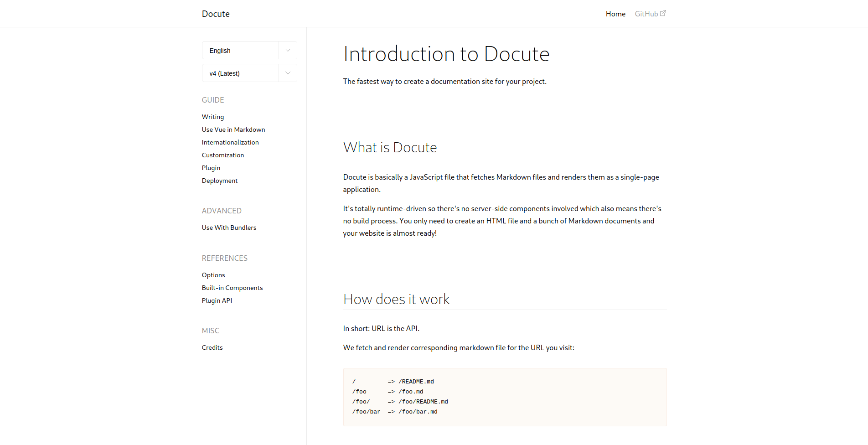Expand the English language dropdown arrow
This screenshot has height=445, width=868.
click(x=288, y=50)
